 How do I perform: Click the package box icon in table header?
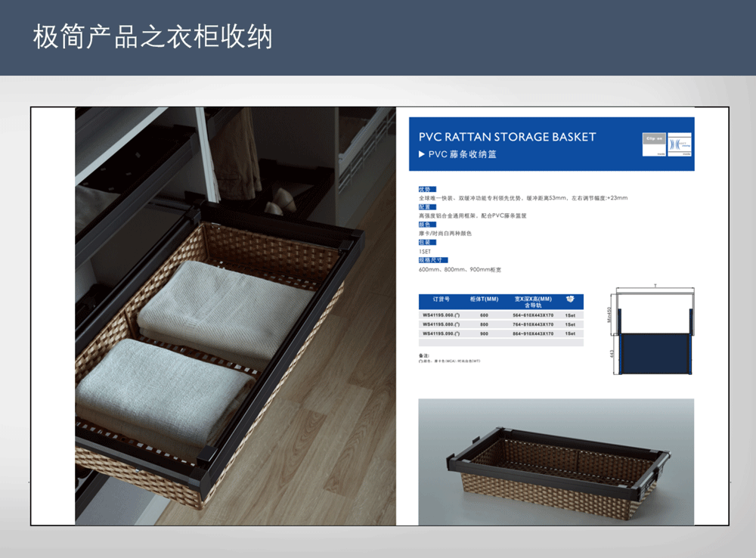[569, 299]
